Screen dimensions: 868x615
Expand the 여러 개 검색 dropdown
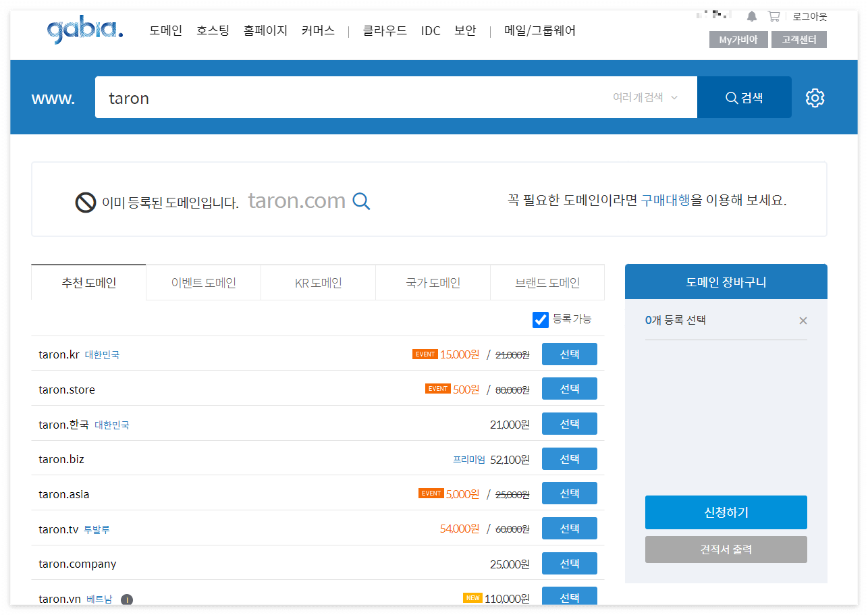[x=645, y=97]
